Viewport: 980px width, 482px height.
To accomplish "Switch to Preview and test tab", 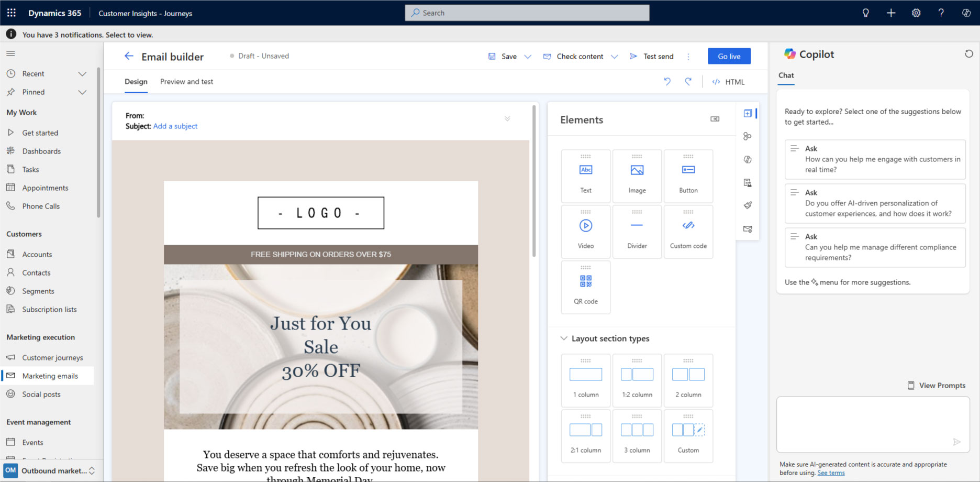I will click(186, 82).
